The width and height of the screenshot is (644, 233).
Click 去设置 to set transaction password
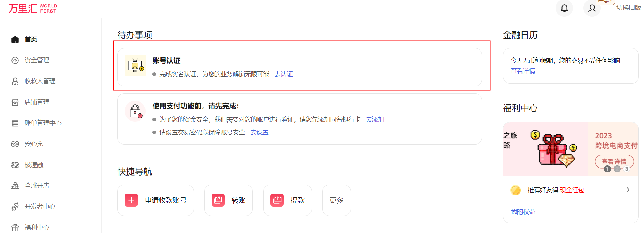tap(259, 132)
